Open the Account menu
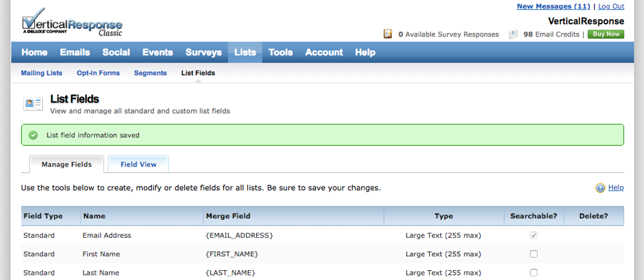The image size is (644, 280). point(324,52)
